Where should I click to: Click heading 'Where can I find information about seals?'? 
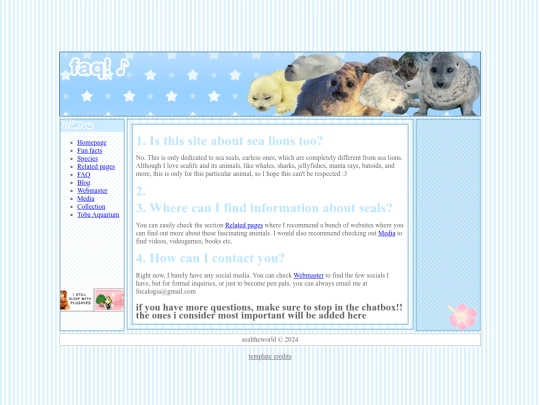264,208
